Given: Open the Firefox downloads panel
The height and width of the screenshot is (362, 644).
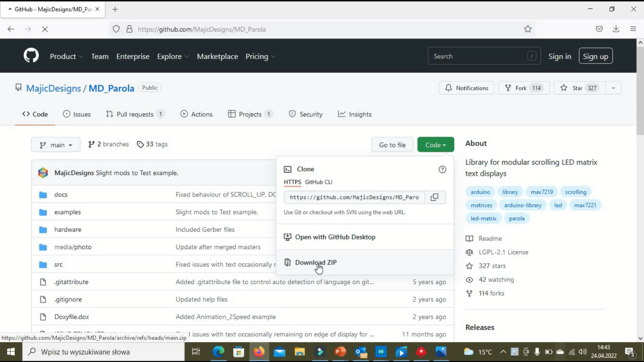Looking at the screenshot, I should click(x=616, y=29).
